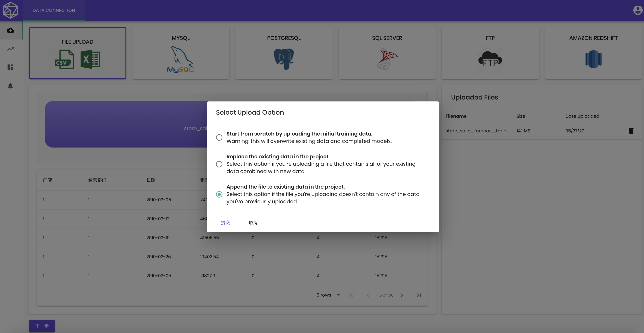Click the 19403.54 value cell
This screenshot has height=333, width=644.
(x=210, y=257)
